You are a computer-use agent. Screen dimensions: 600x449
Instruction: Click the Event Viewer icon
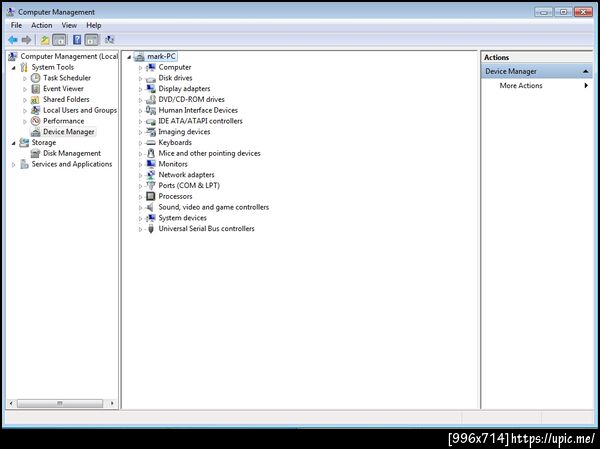(35, 89)
